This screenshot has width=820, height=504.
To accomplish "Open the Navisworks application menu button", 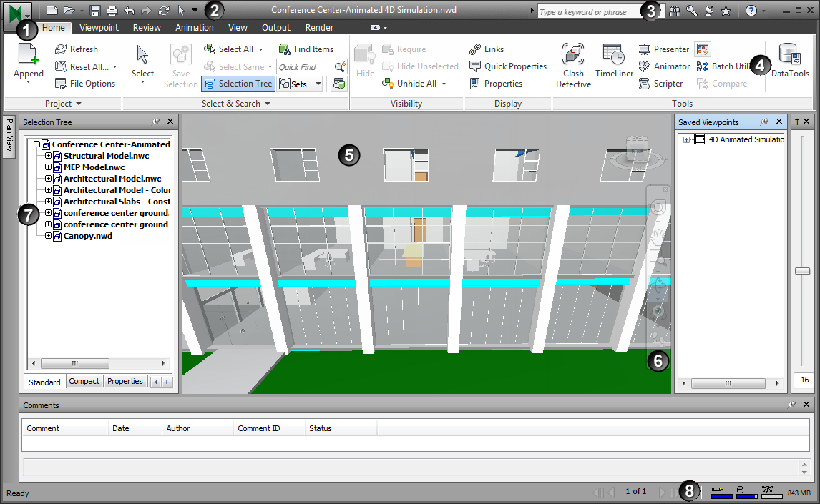I will (18, 14).
